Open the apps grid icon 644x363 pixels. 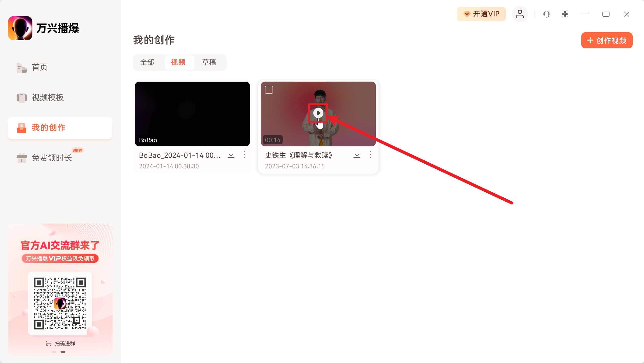coord(565,14)
